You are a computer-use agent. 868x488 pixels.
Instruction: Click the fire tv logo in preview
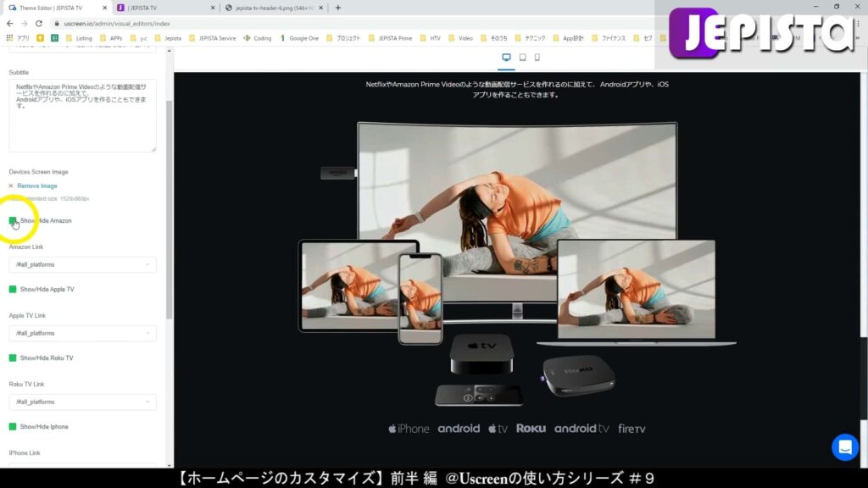pos(632,428)
